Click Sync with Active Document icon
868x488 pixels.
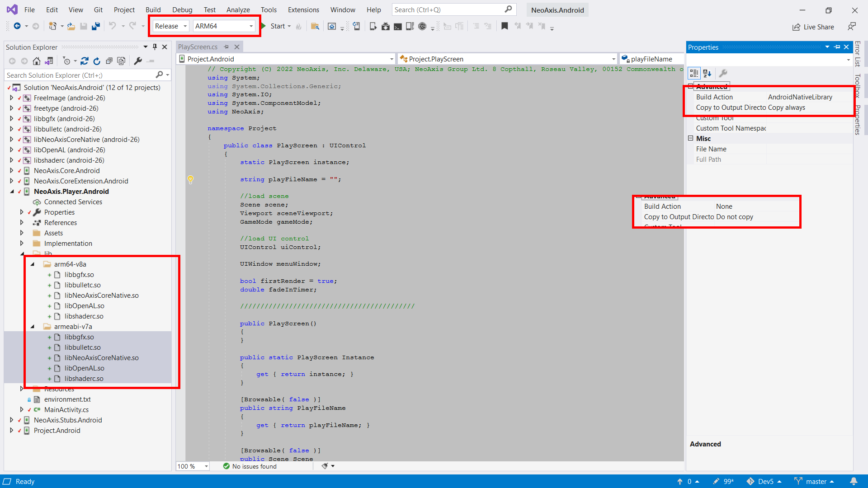point(85,61)
